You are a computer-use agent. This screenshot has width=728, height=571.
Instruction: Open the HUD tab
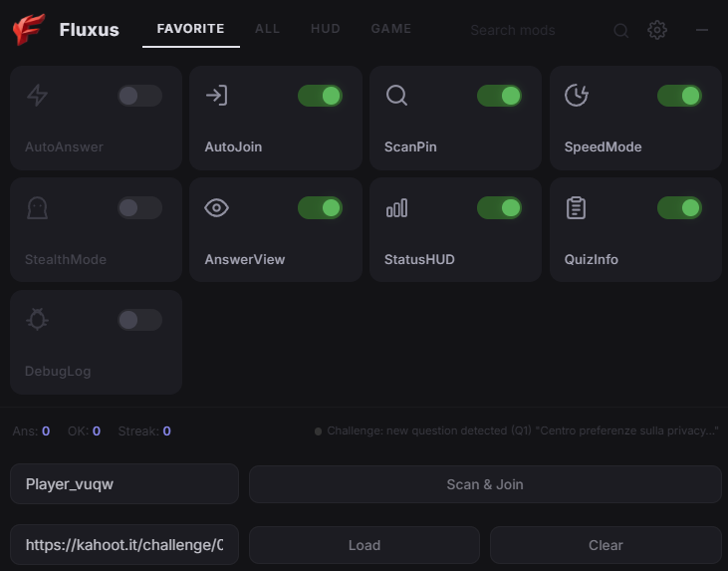pyautogui.click(x=326, y=29)
